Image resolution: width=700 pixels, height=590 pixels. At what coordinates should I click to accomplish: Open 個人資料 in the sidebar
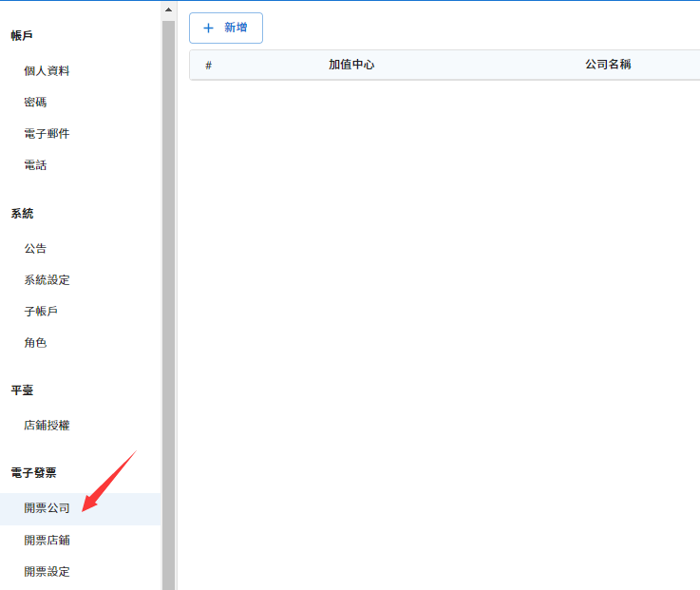tap(47, 71)
